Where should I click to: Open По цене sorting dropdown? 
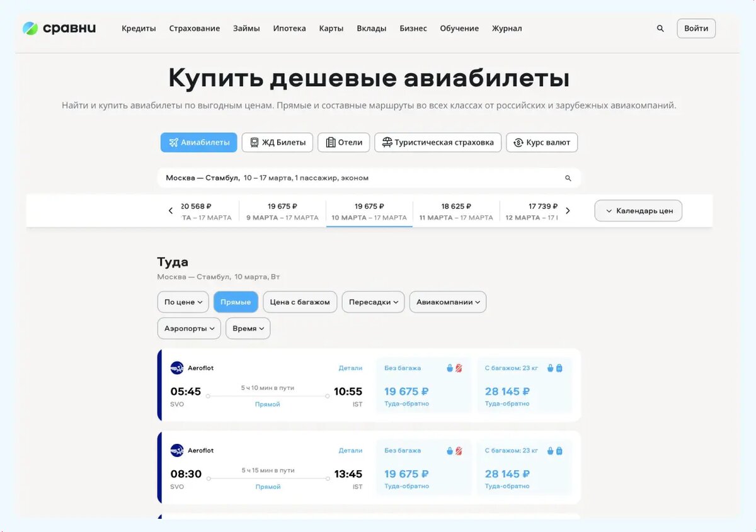pyautogui.click(x=183, y=302)
